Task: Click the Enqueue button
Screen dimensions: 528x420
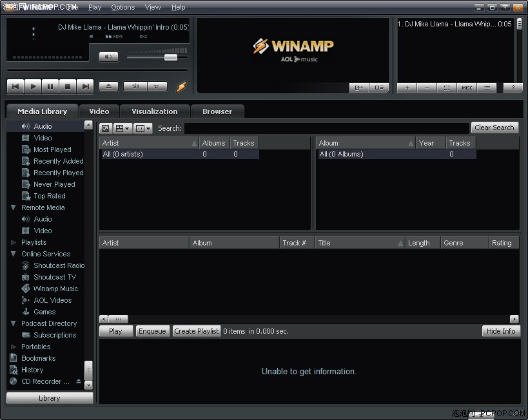Action: (x=152, y=331)
